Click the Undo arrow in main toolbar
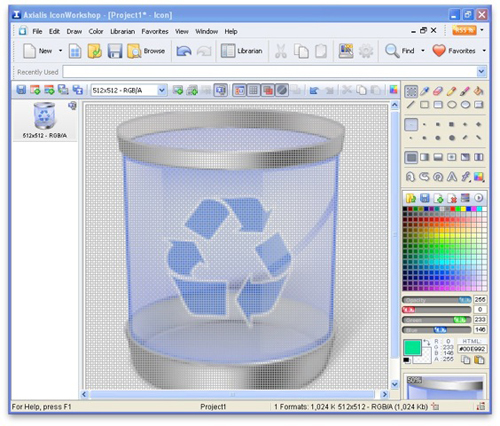 click(x=184, y=51)
